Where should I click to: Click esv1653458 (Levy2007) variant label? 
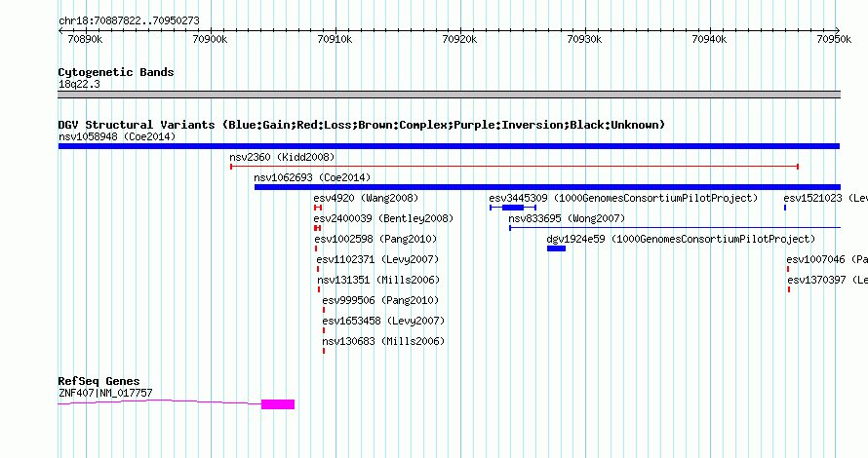tap(383, 321)
